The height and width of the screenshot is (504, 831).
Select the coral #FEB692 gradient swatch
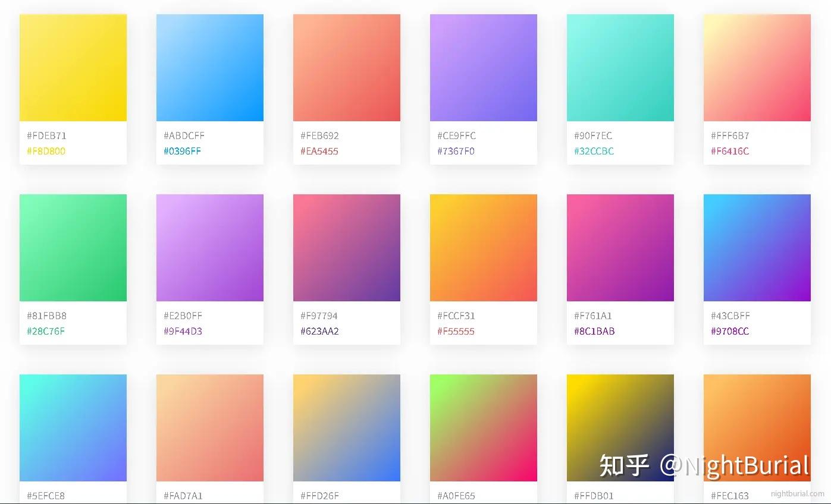(x=346, y=67)
